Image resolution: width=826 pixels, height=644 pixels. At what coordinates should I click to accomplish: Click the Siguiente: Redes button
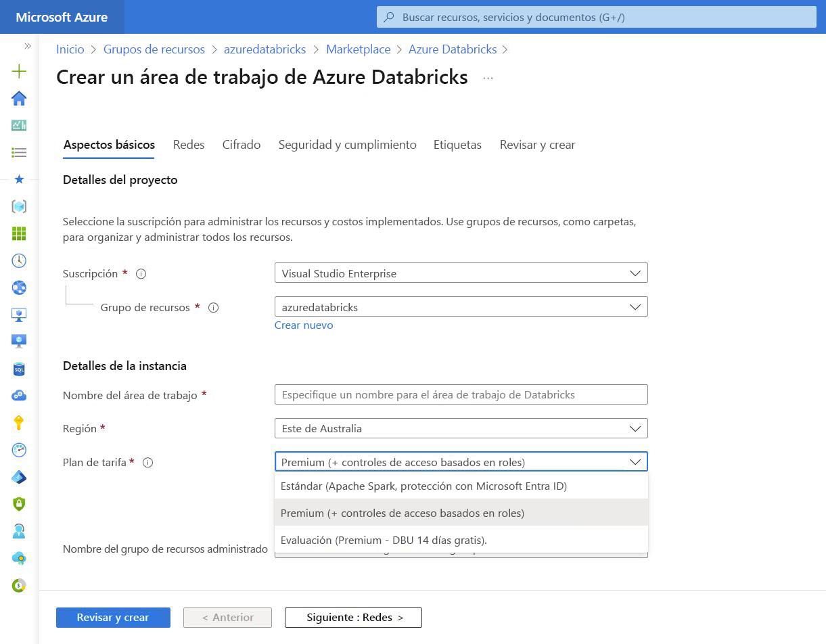click(352, 617)
